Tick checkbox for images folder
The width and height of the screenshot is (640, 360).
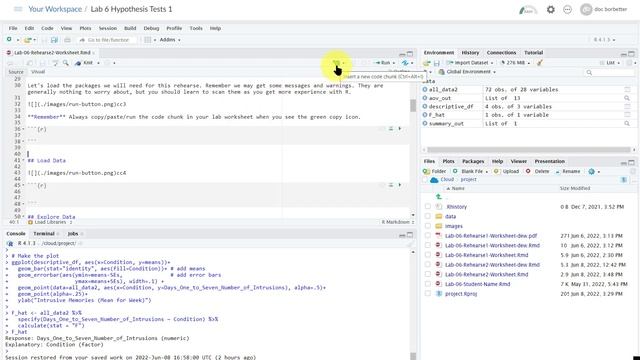click(x=427, y=226)
